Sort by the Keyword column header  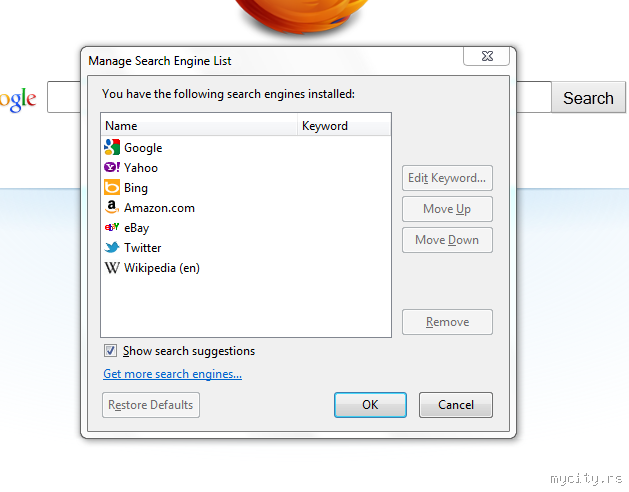344,126
